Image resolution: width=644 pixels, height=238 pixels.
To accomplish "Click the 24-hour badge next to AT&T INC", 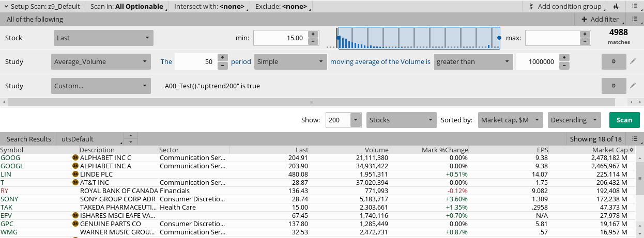I will [x=75, y=182].
